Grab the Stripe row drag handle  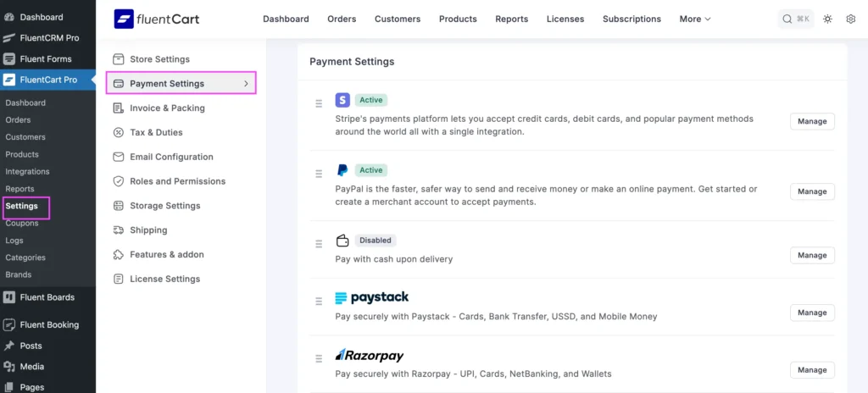319,103
